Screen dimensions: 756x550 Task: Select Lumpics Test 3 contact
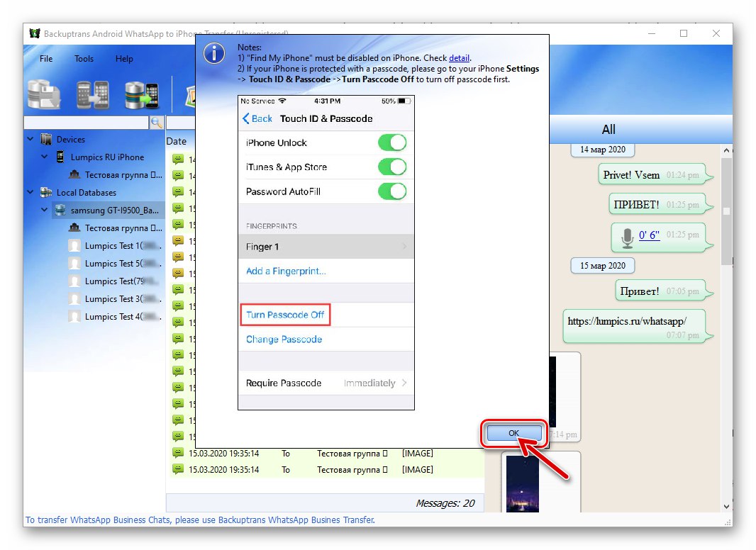(123, 299)
